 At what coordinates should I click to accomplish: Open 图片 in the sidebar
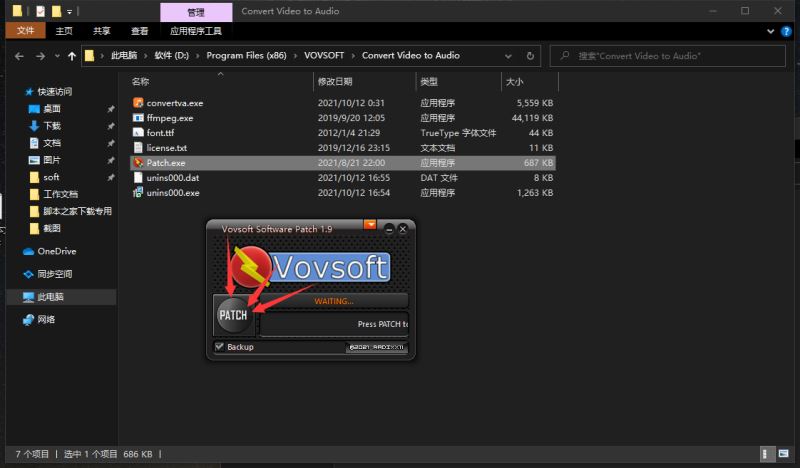coord(52,160)
